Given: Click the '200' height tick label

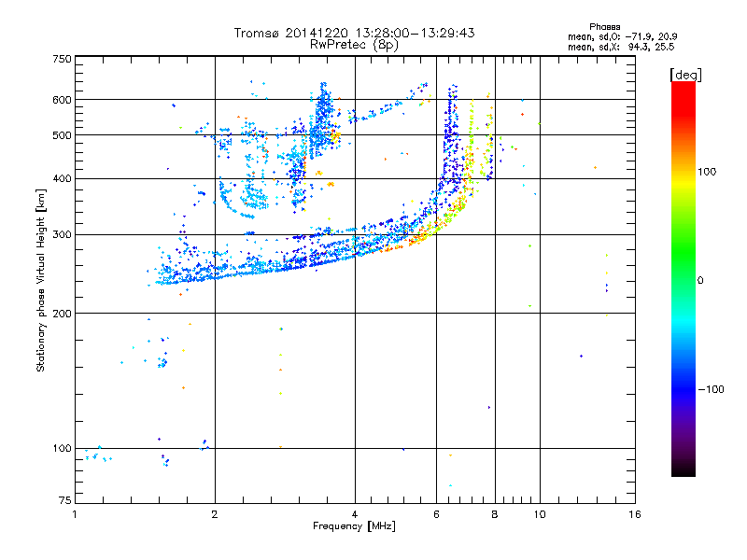Looking at the screenshot, I should (63, 314).
